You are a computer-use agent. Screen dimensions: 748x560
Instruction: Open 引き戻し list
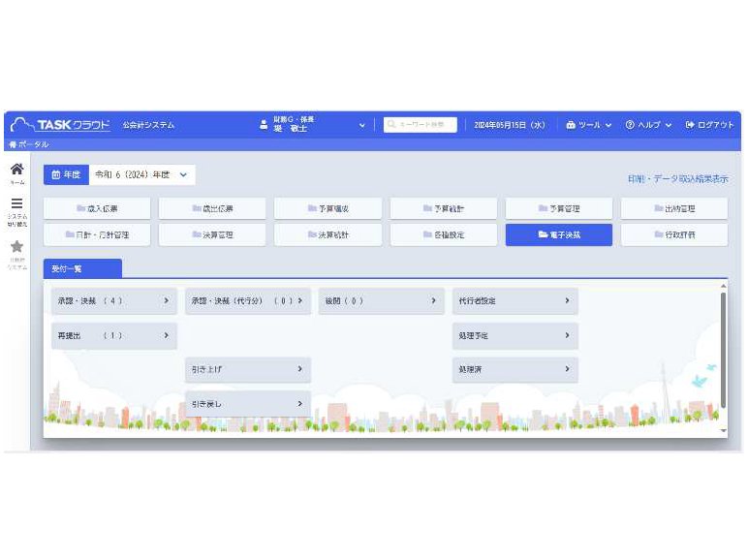(248, 404)
